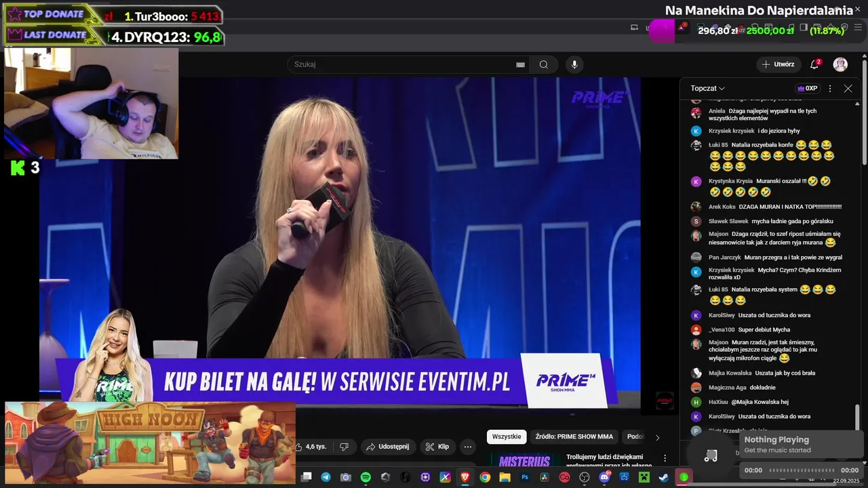
Task: Open the account avatar menu
Action: pos(840,64)
